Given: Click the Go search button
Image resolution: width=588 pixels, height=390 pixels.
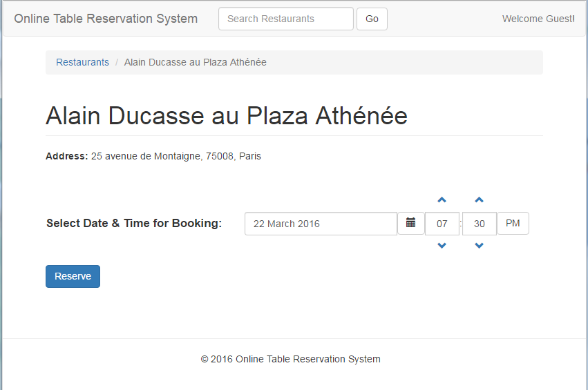Looking at the screenshot, I should point(372,19).
